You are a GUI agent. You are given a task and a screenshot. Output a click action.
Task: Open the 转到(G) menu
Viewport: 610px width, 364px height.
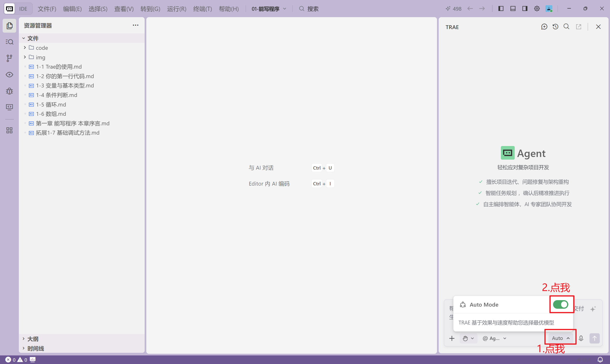[150, 9]
